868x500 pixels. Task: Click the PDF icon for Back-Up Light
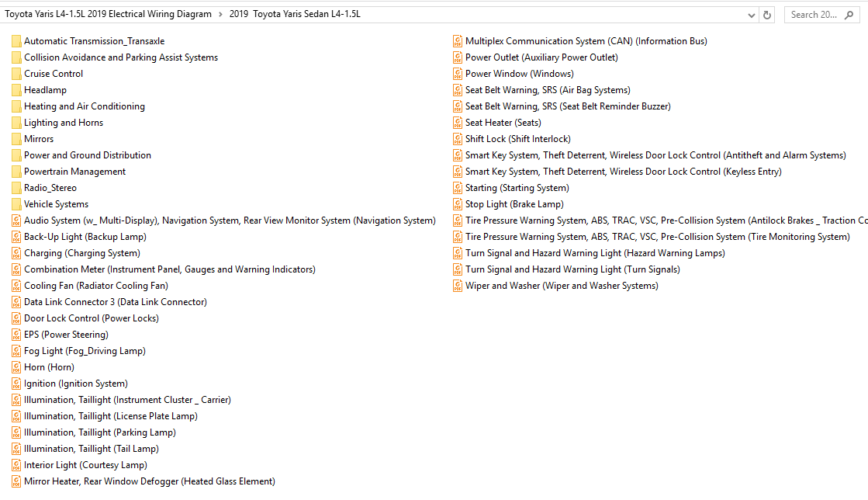coord(16,237)
